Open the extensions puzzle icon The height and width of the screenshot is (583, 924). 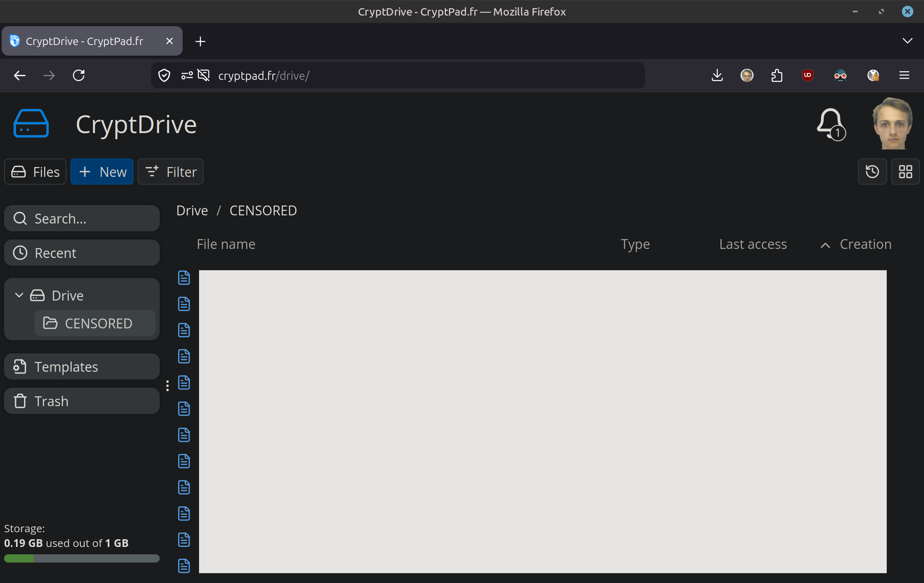pos(777,75)
